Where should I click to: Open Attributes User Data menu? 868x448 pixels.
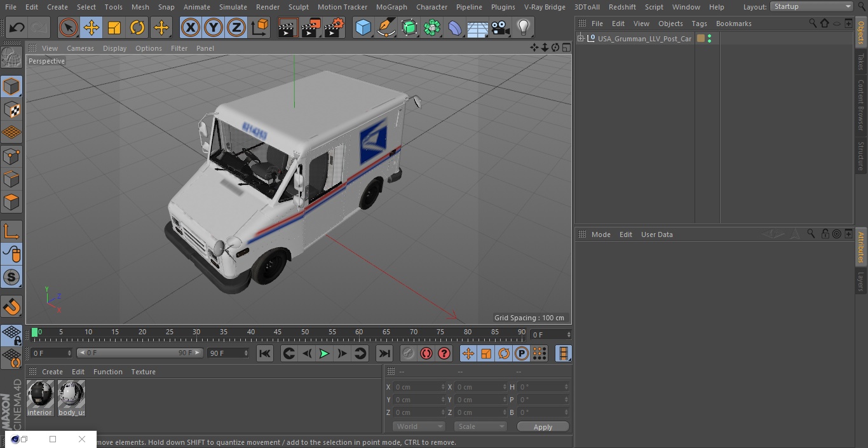(656, 234)
